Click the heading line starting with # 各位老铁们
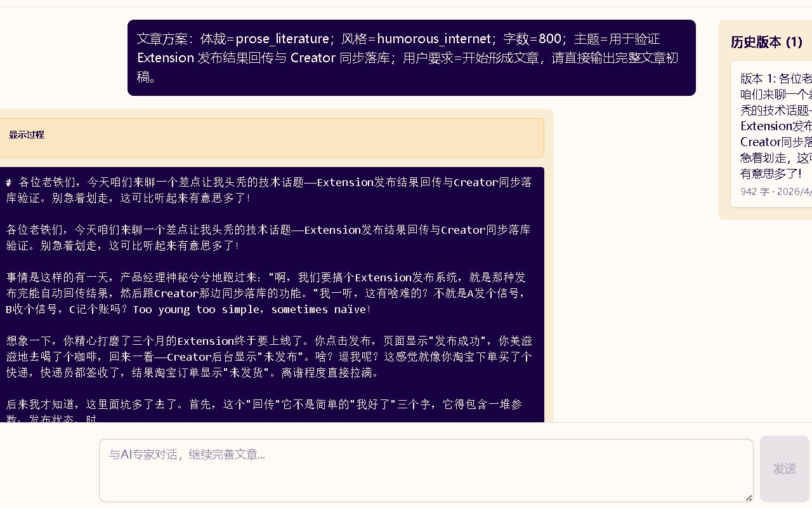This screenshot has width=812, height=508. click(x=269, y=190)
